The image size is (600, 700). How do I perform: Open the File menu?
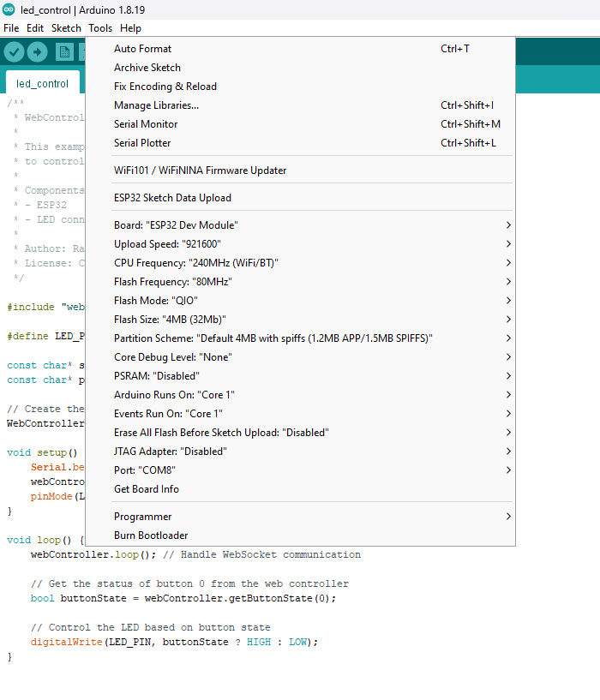click(11, 28)
